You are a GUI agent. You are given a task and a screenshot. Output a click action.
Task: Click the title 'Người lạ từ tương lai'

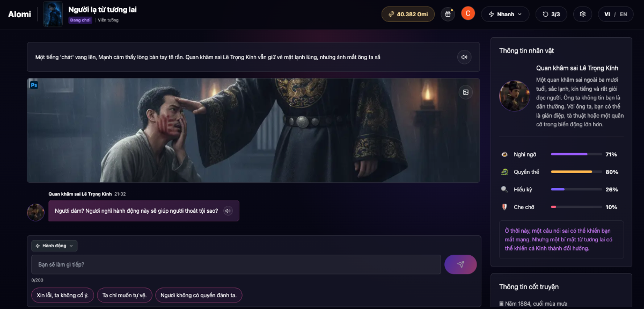103,9
